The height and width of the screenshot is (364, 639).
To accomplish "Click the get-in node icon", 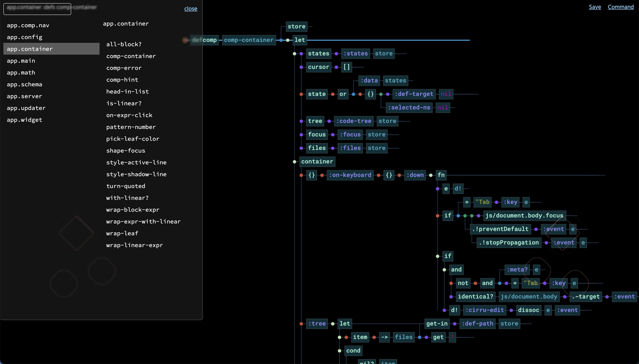I will [x=454, y=323].
